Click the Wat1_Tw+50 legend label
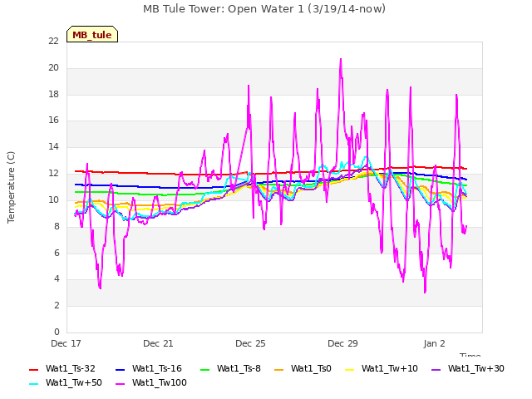The height and width of the screenshot is (399, 532). (x=74, y=382)
